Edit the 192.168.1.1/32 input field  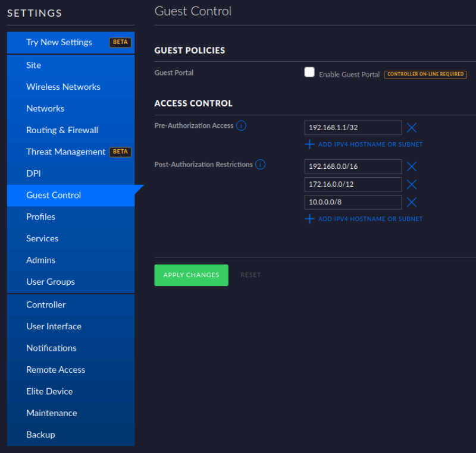point(353,128)
